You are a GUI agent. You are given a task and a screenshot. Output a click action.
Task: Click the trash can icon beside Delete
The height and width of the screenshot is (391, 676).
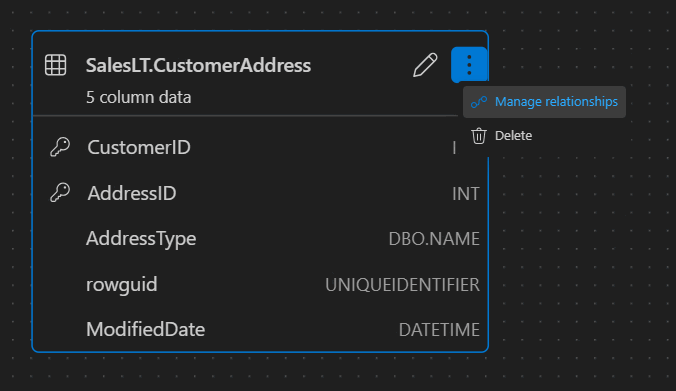click(479, 136)
